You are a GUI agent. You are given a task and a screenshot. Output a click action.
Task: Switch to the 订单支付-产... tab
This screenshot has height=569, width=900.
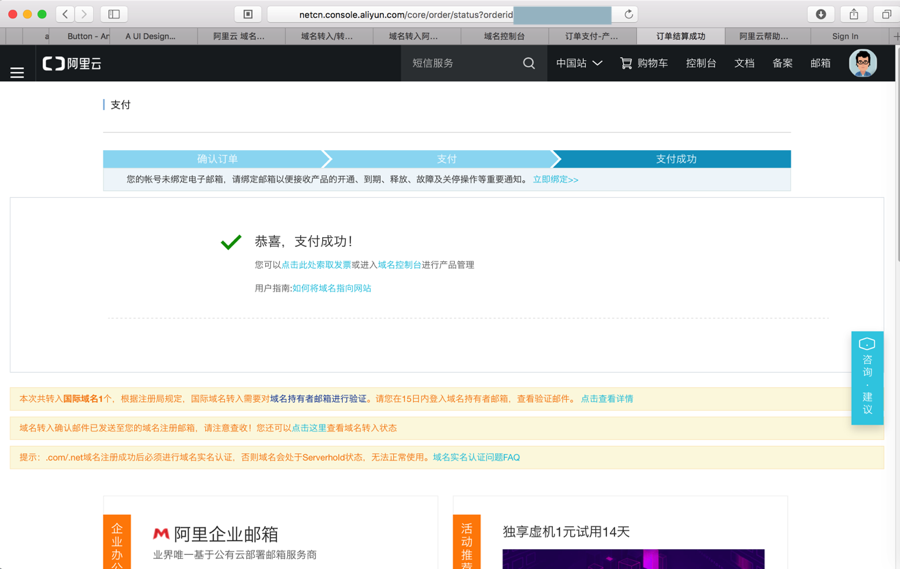pos(592,36)
